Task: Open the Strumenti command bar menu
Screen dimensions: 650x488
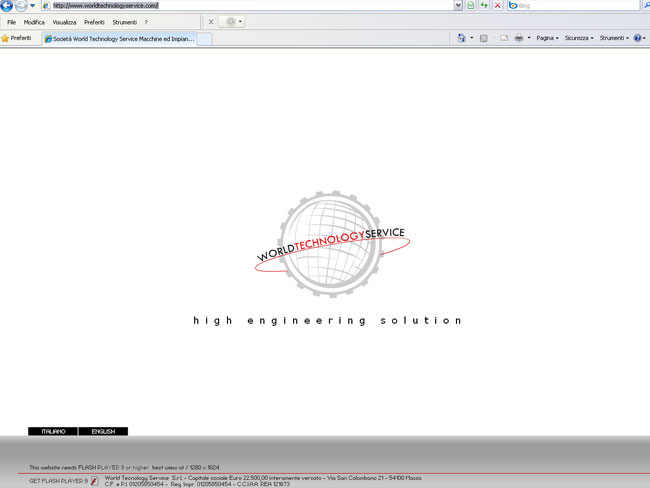Action: [614, 38]
